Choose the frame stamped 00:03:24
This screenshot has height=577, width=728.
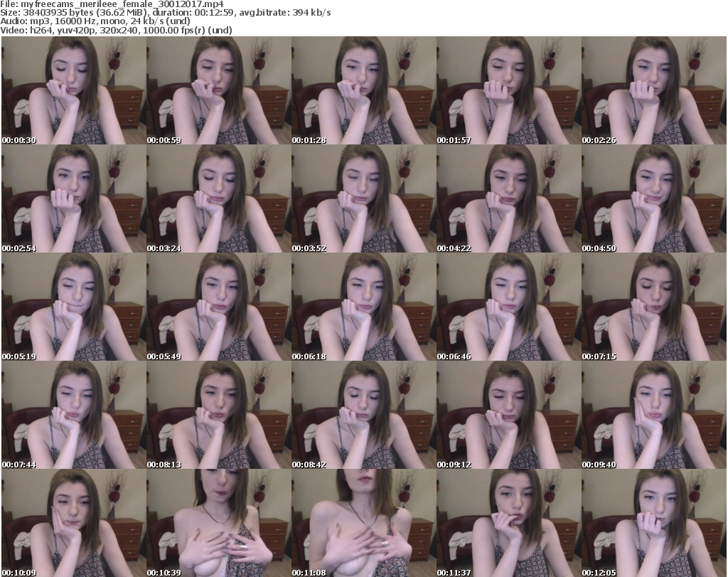[x=219, y=198]
